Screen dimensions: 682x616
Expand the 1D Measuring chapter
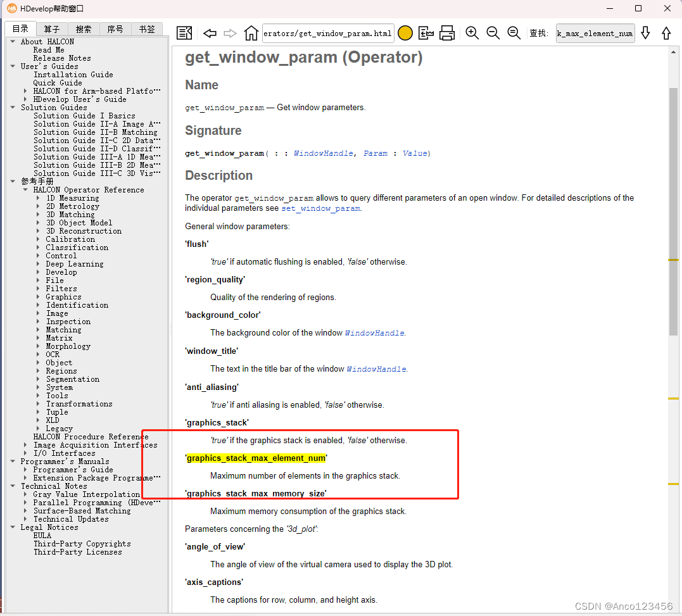coord(38,198)
